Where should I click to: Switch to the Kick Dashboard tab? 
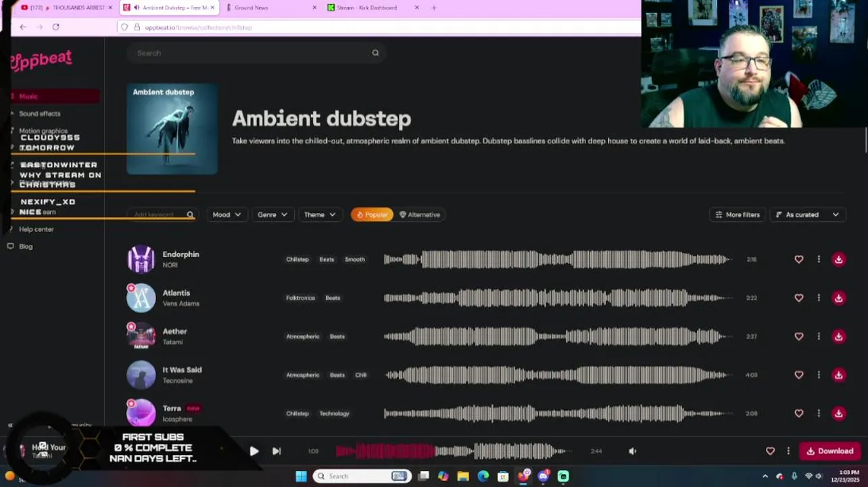[x=372, y=7]
